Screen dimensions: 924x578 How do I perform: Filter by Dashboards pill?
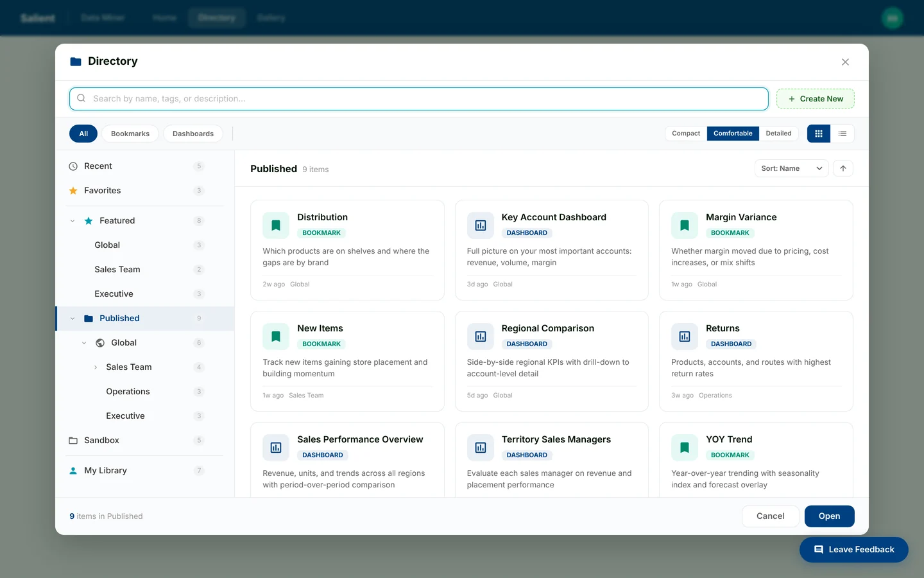pos(193,134)
